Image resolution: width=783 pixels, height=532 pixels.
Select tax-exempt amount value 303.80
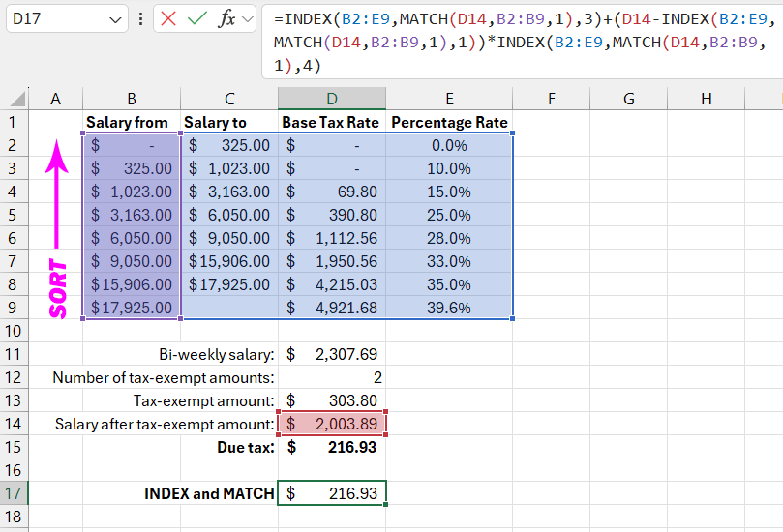332,400
